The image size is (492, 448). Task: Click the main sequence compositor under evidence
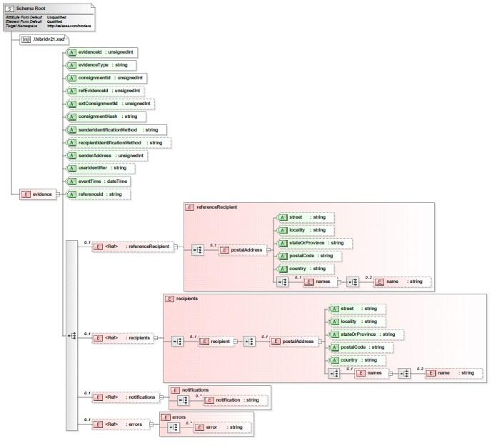point(72,336)
